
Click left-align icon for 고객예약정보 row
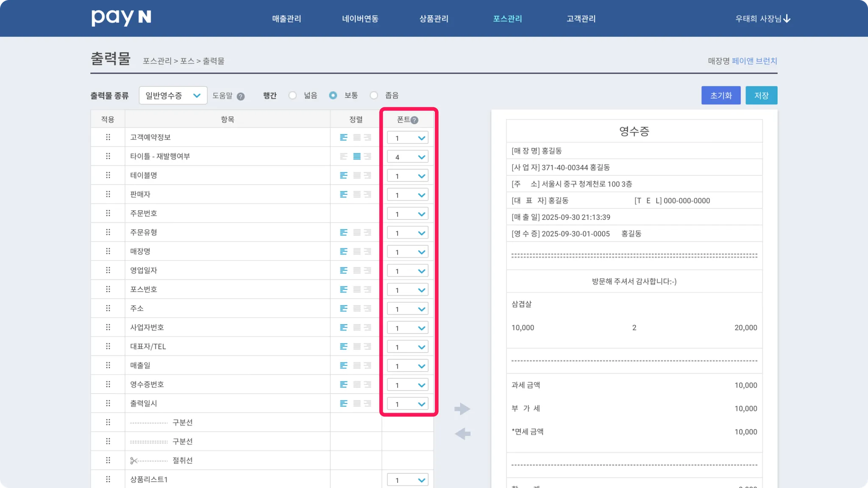344,137
